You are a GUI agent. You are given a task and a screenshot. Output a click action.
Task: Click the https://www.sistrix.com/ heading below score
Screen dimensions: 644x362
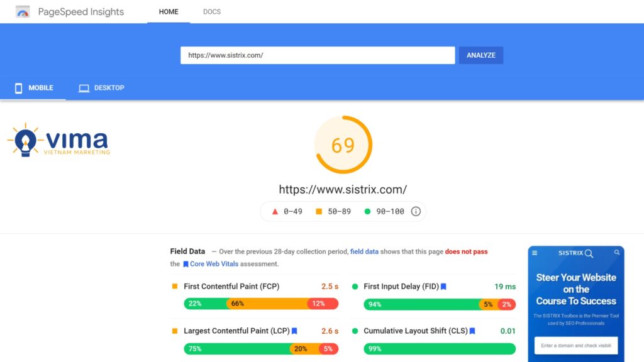[343, 190]
